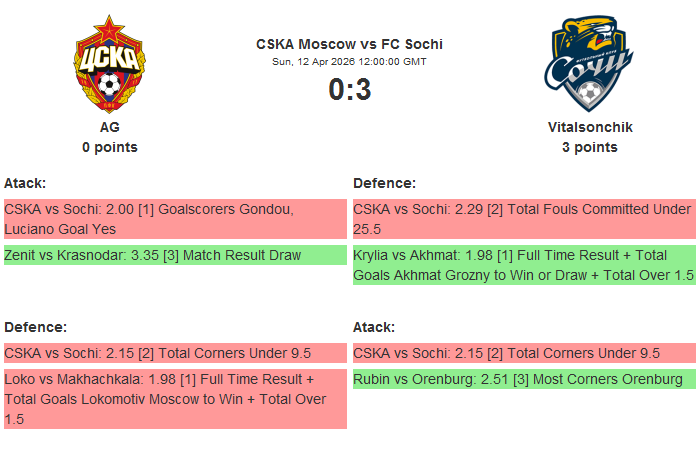Click the FC Sochi club crest
The width and height of the screenshot is (700, 460).
coord(590,66)
